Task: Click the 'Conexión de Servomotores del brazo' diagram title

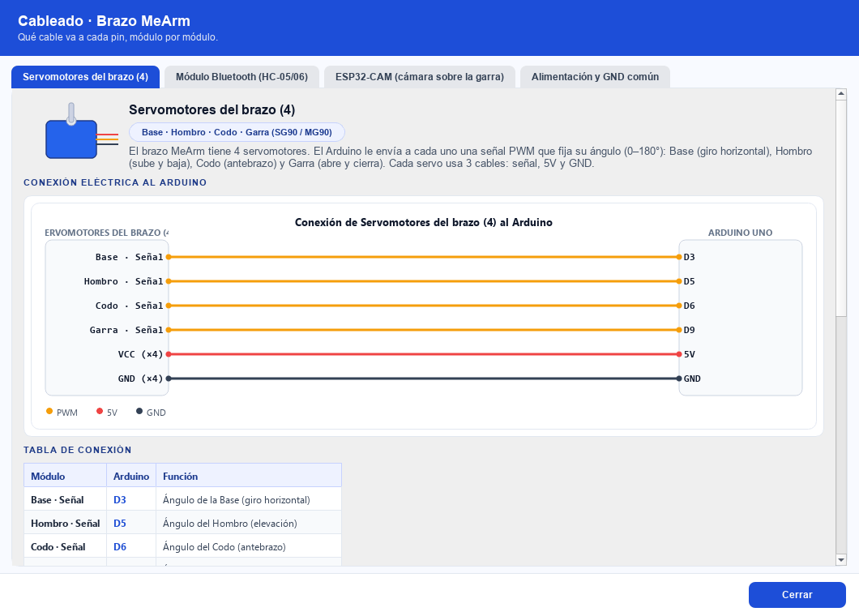Action: pyautogui.click(x=424, y=223)
